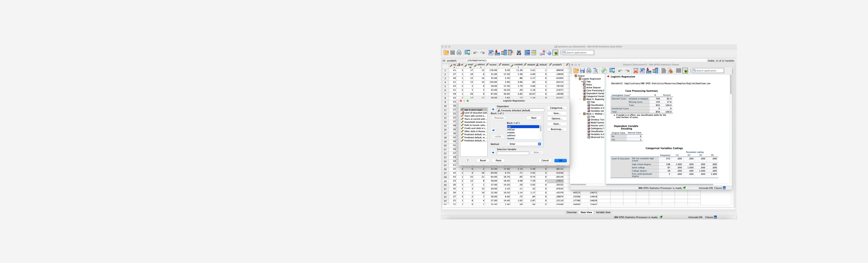The image size is (868, 263).
Task: Click Go to case icon in Data Editor
Action: [x=491, y=53]
